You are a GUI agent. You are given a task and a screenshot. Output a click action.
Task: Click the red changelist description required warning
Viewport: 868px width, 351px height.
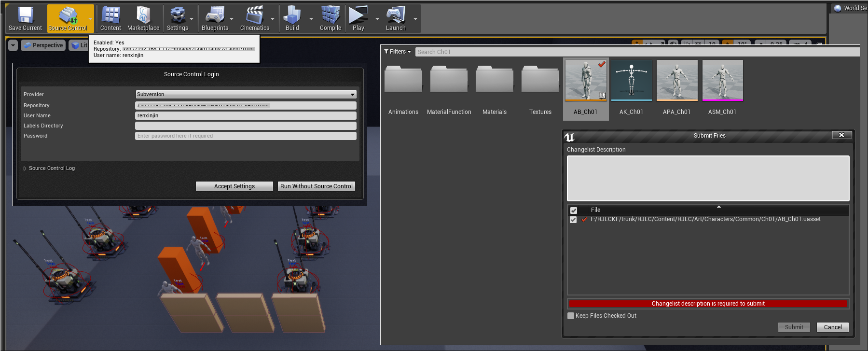708,304
